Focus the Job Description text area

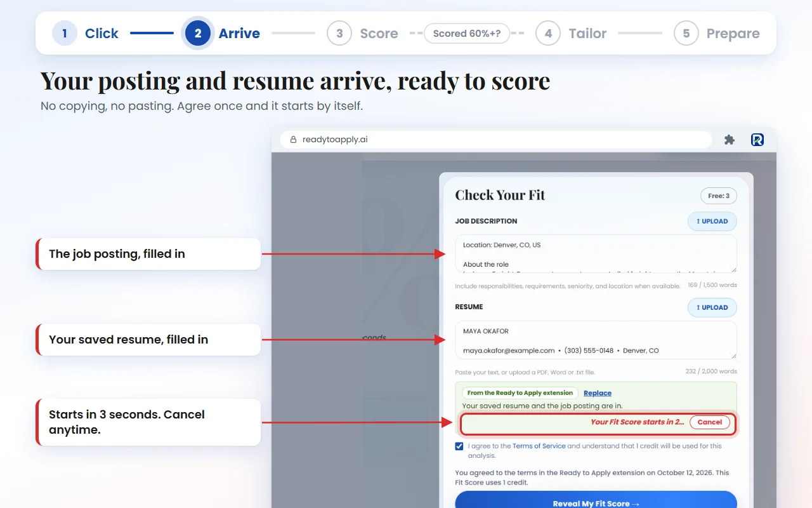point(596,254)
